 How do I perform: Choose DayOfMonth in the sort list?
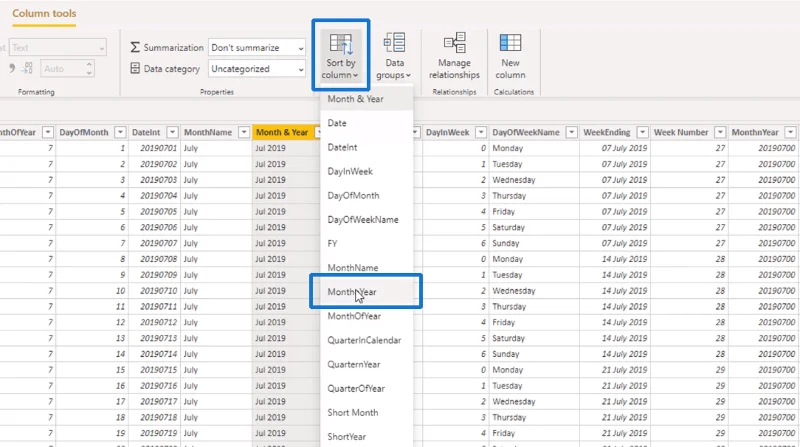click(x=366, y=195)
